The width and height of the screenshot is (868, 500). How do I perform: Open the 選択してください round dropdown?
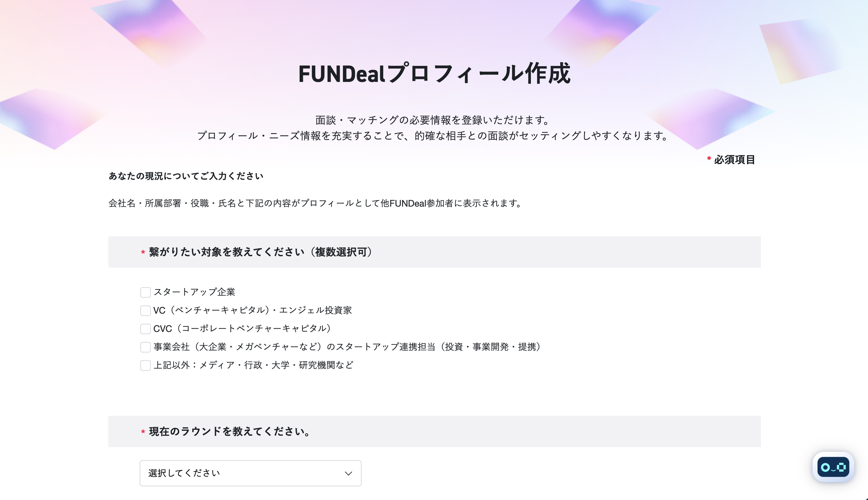coord(250,473)
